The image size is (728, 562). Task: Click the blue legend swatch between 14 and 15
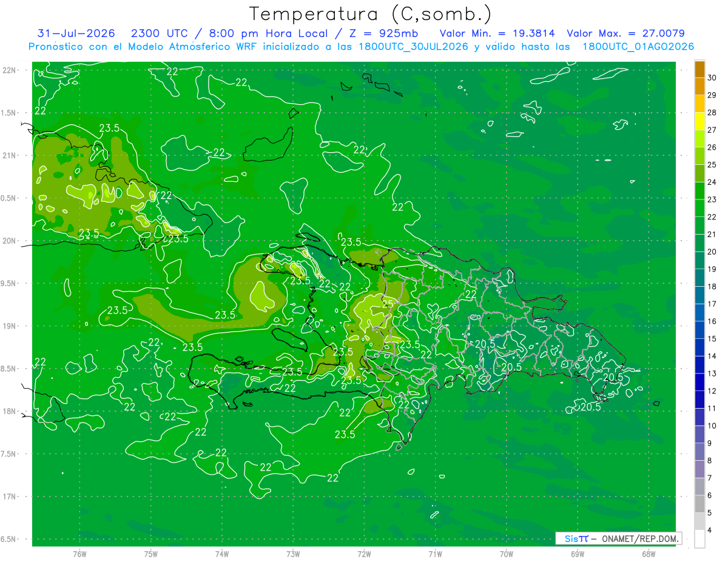[x=699, y=348]
